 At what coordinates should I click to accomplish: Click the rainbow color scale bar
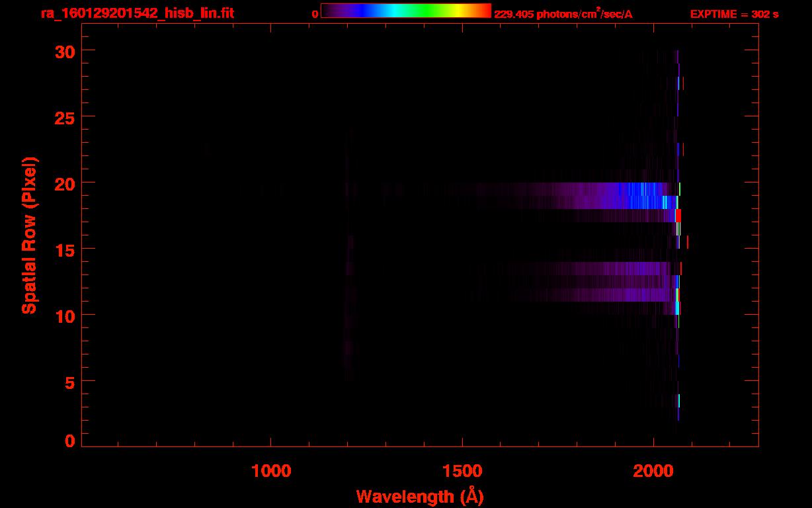[x=406, y=11]
